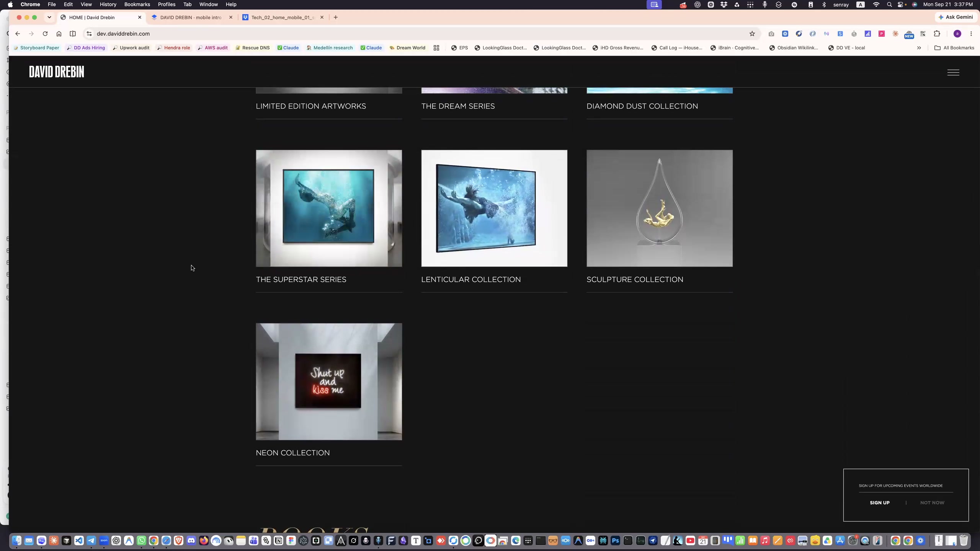Open Chrome three-dot menu
980x551 pixels.
[x=971, y=34]
